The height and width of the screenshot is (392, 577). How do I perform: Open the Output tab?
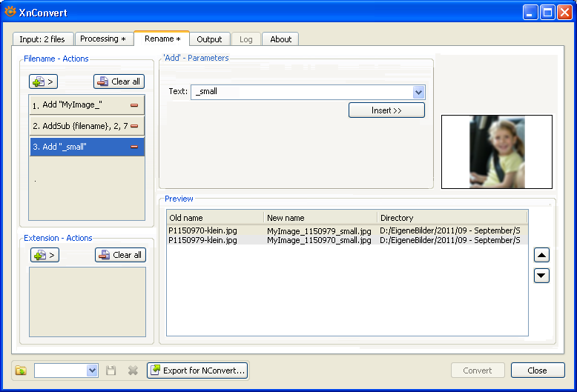point(209,39)
